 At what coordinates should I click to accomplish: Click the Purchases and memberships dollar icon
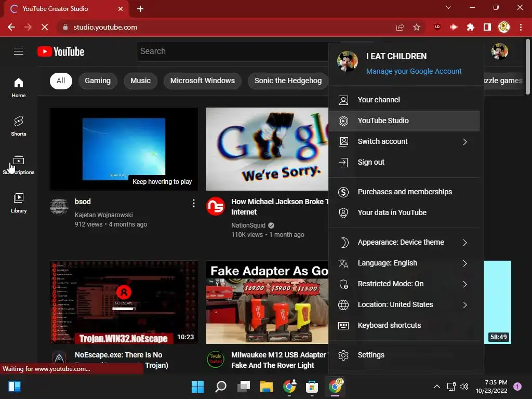[x=343, y=192]
